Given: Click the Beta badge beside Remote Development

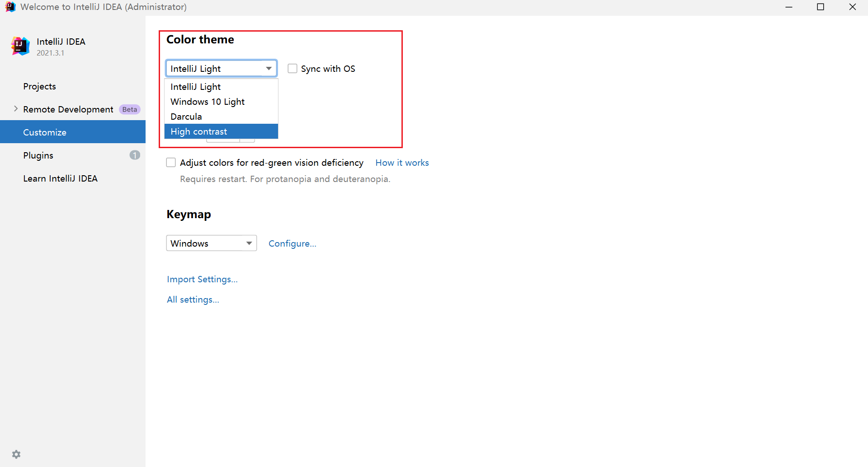Looking at the screenshot, I should (x=130, y=109).
